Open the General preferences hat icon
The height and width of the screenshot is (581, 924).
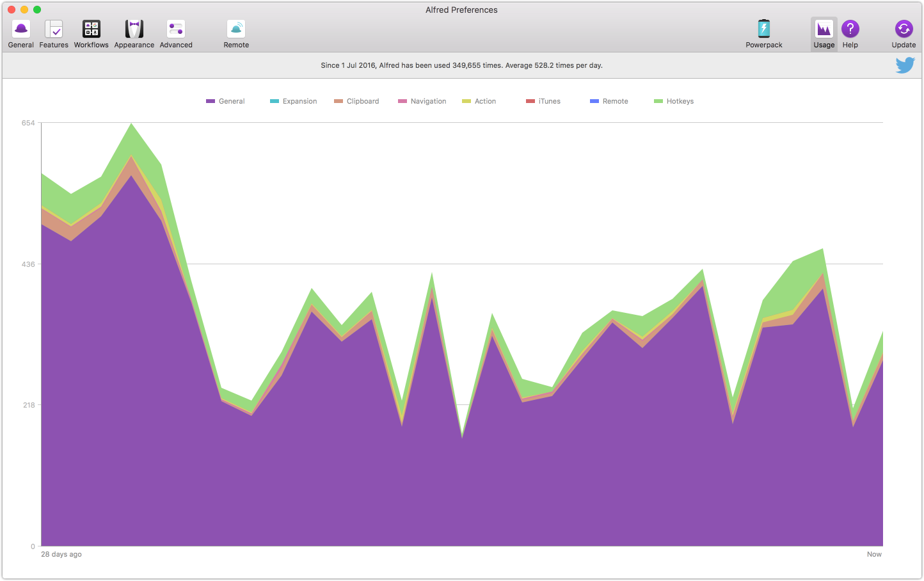coord(21,29)
